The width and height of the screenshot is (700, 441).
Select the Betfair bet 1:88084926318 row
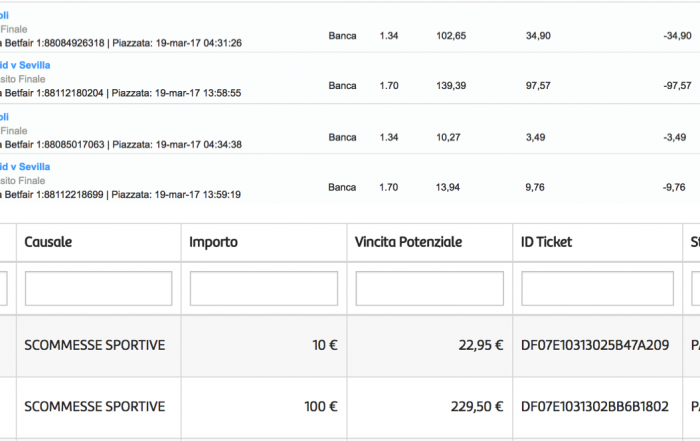point(350,29)
